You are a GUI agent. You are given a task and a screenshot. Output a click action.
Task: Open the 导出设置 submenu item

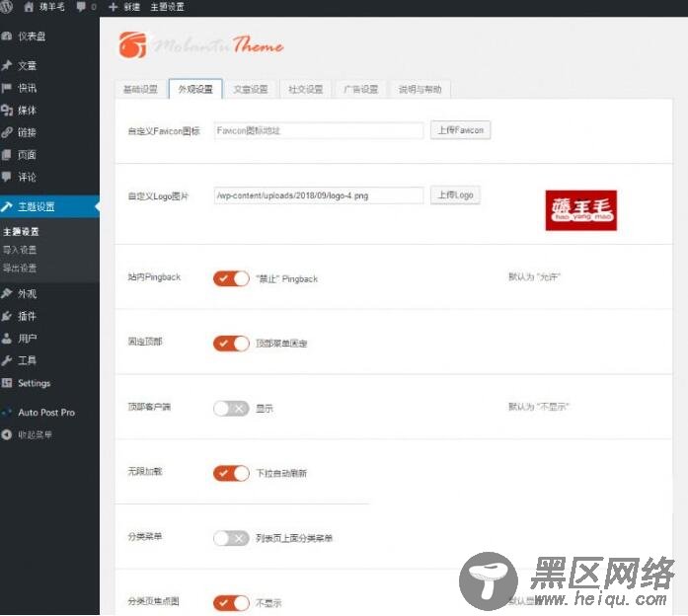tap(20, 268)
